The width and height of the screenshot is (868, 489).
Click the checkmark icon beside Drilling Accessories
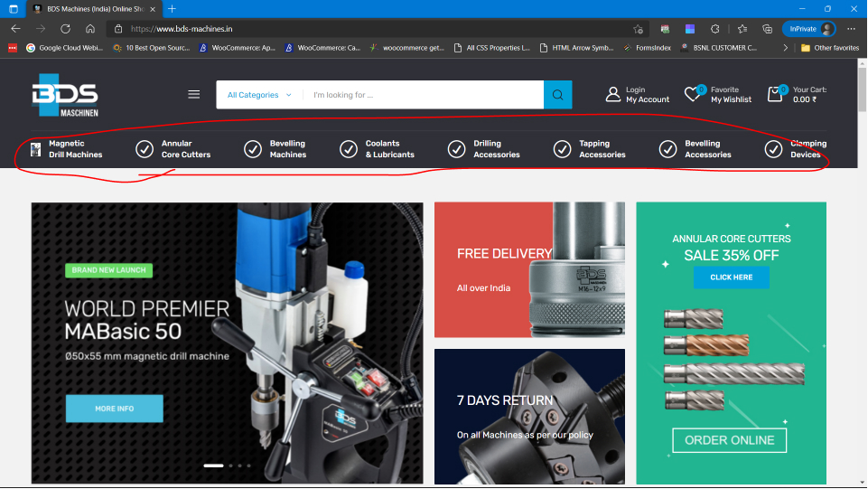point(456,149)
